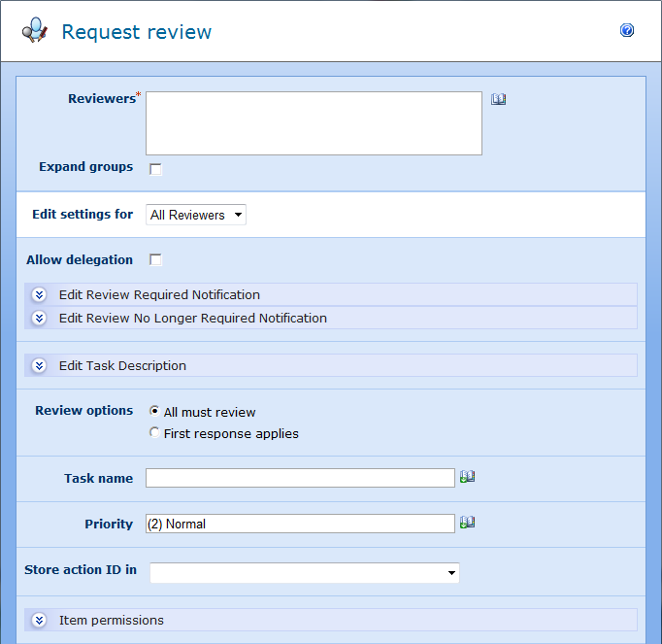Click the Request review header icon
This screenshot has height=644, width=662.
[x=35, y=31]
